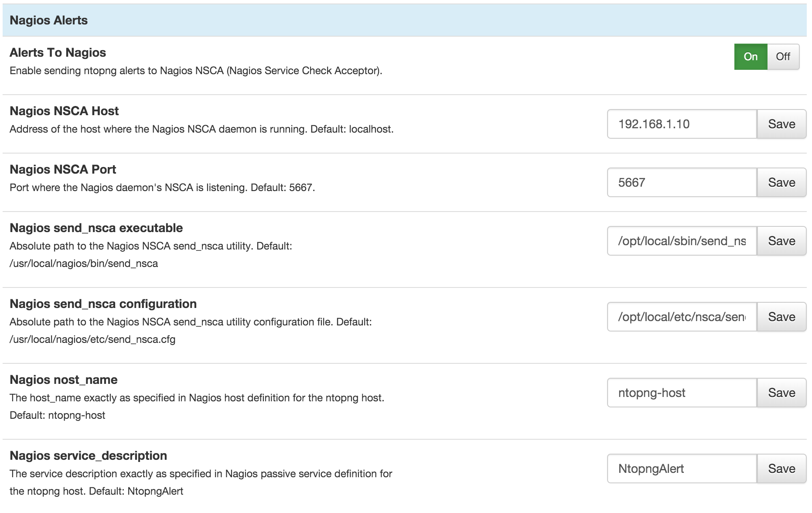Select the 'Nagios NSCA Host' title
812x513 pixels.
click(64, 111)
